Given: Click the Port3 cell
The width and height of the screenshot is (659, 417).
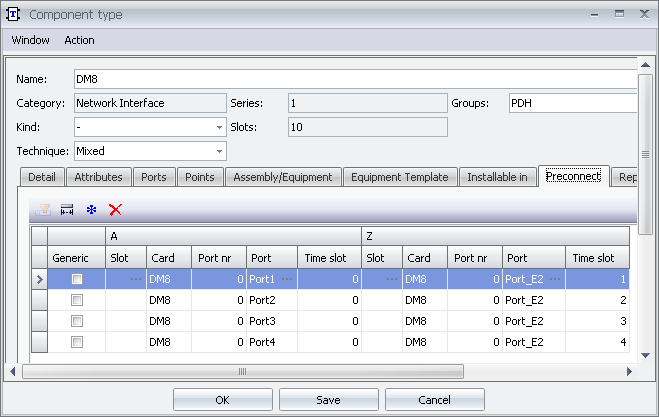Looking at the screenshot, I should pos(272,321).
